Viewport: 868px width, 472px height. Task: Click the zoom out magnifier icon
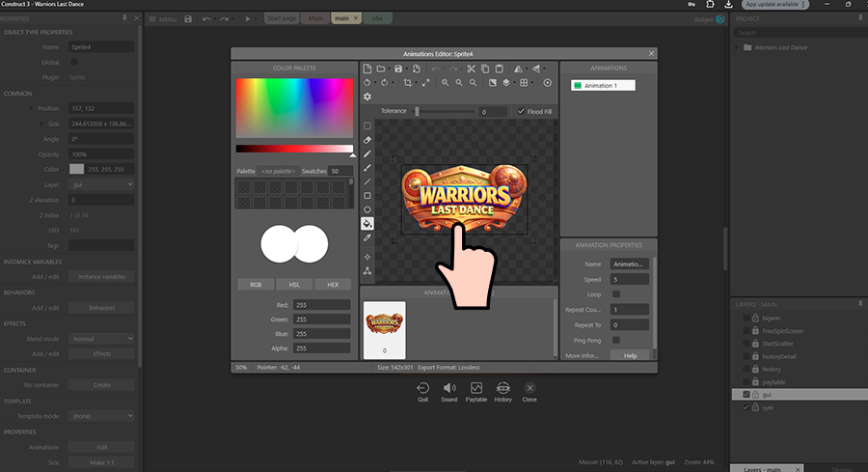coord(459,83)
